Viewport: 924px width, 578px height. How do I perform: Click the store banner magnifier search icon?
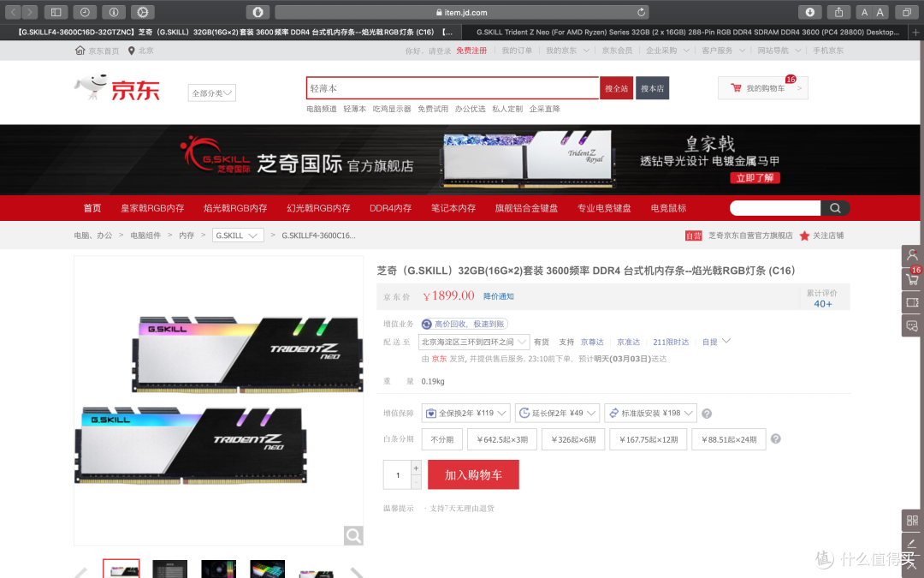(835, 207)
